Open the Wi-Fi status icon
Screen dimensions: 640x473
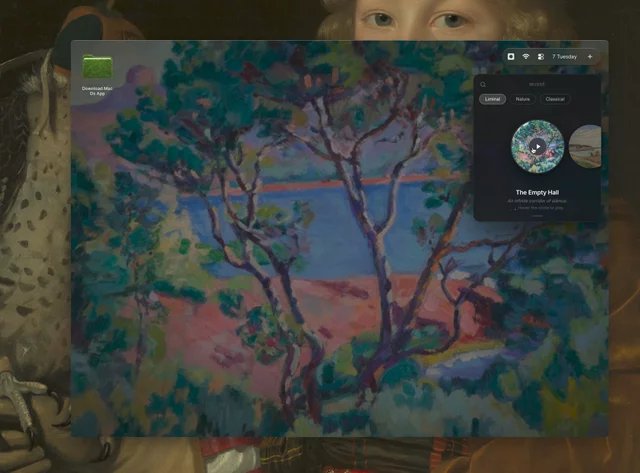(526, 57)
